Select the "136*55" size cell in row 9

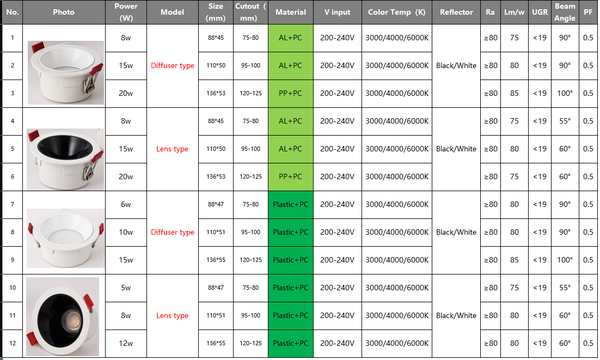click(x=216, y=260)
